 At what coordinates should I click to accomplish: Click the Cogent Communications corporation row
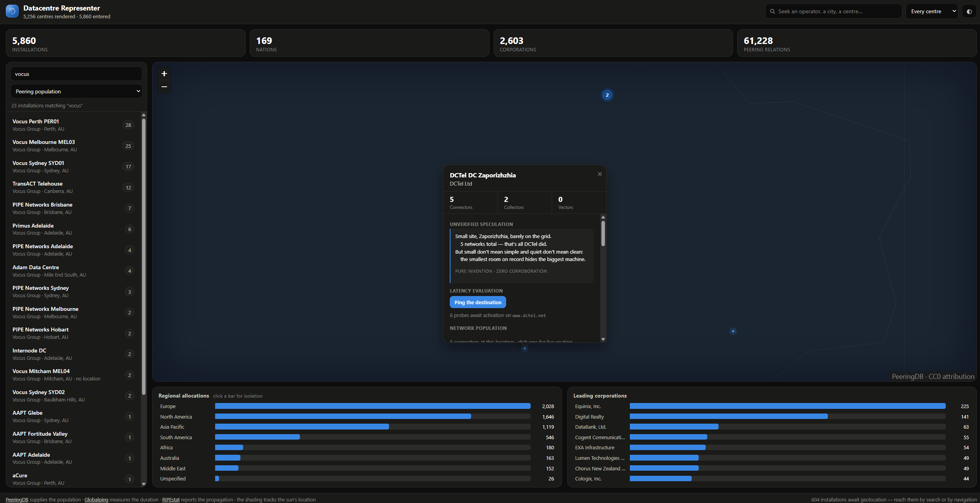(x=772, y=437)
